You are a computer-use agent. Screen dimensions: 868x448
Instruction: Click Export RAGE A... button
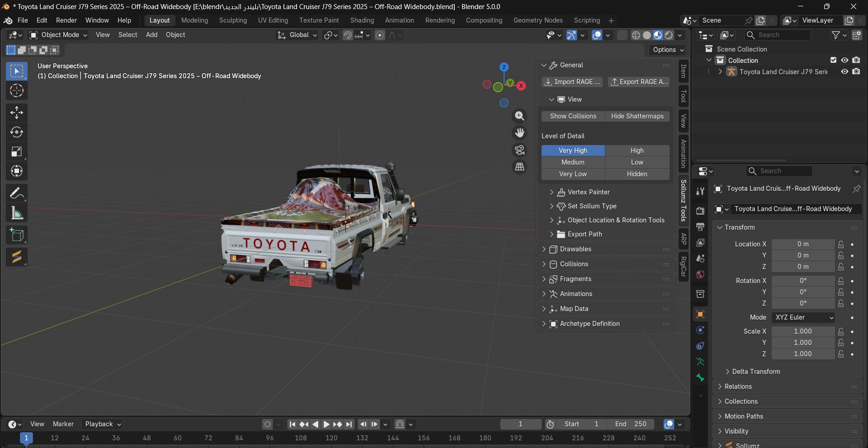click(638, 82)
